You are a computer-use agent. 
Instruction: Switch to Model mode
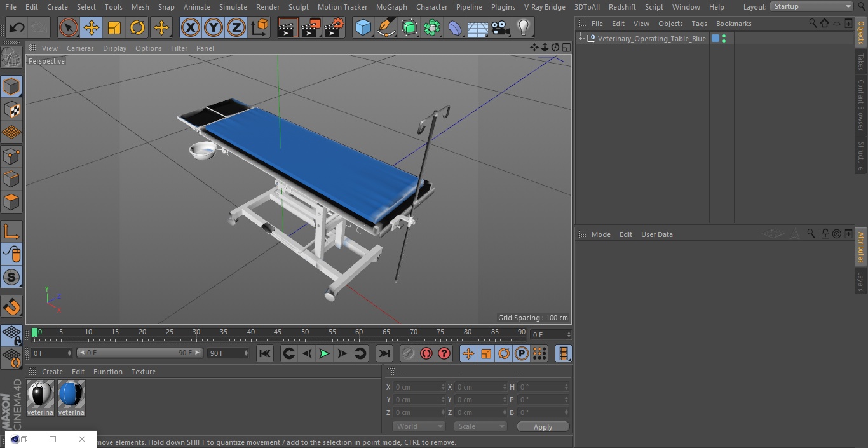click(11, 86)
